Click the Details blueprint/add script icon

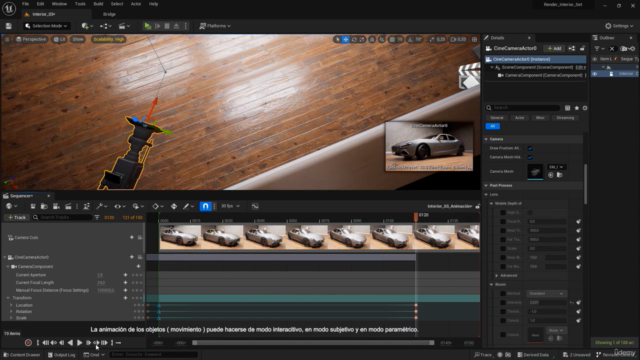[x=572, y=49]
